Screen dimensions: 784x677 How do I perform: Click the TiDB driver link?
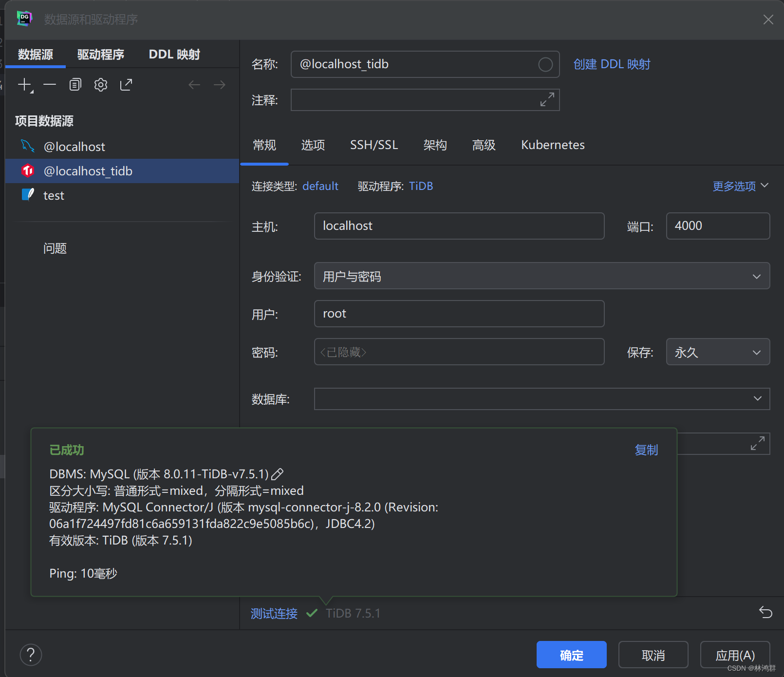[x=421, y=186]
